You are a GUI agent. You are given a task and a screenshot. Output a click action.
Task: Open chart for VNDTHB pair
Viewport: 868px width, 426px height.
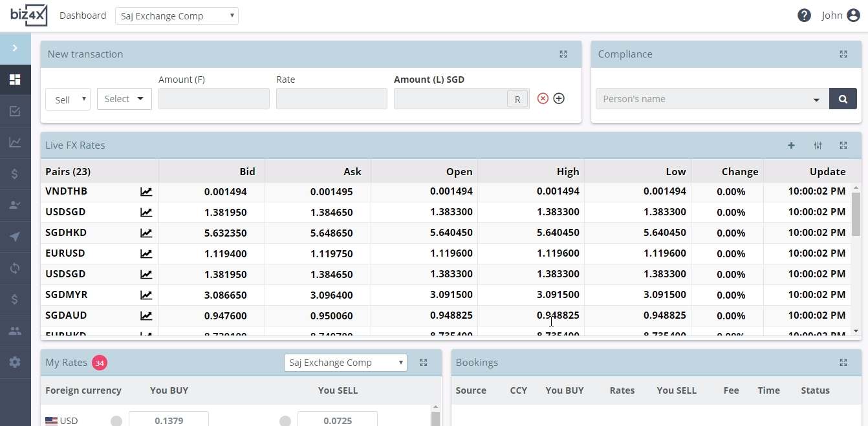click(146, 191)
